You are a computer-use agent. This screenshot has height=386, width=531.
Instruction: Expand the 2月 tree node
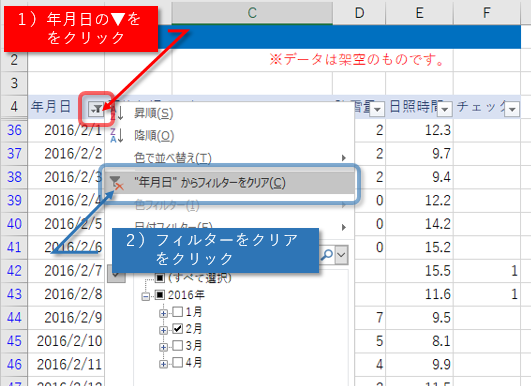[x=163, y=330]
